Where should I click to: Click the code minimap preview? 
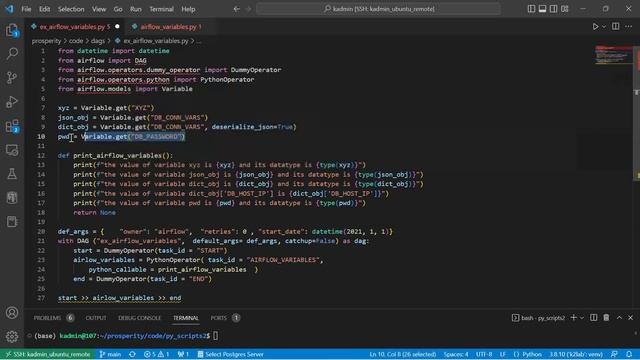point(613,55)
